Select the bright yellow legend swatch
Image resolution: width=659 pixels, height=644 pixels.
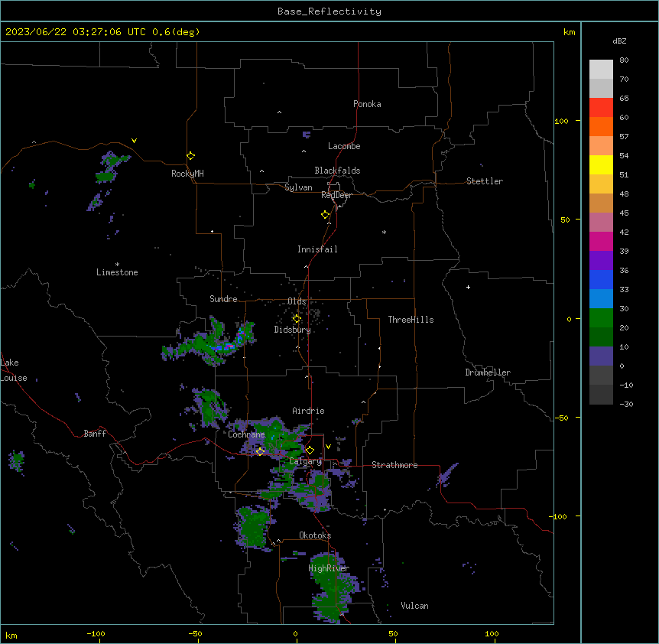601,164
